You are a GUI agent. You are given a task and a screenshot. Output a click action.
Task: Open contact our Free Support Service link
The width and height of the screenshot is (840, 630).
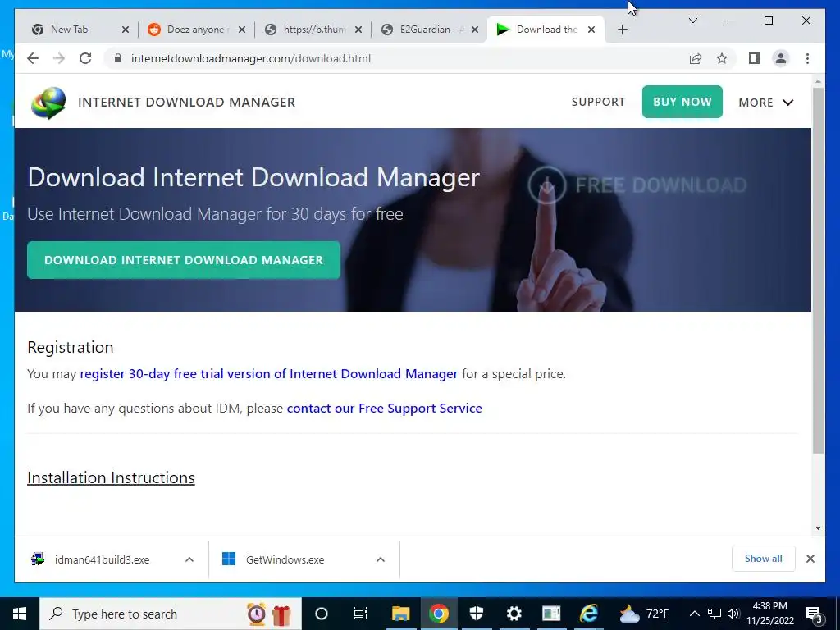384,409
